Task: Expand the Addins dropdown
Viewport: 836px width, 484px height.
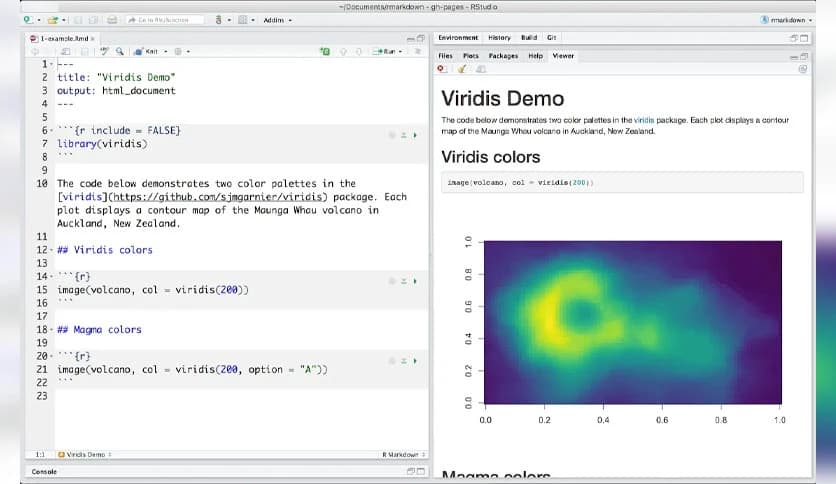Action: click(x=277, y=20)
